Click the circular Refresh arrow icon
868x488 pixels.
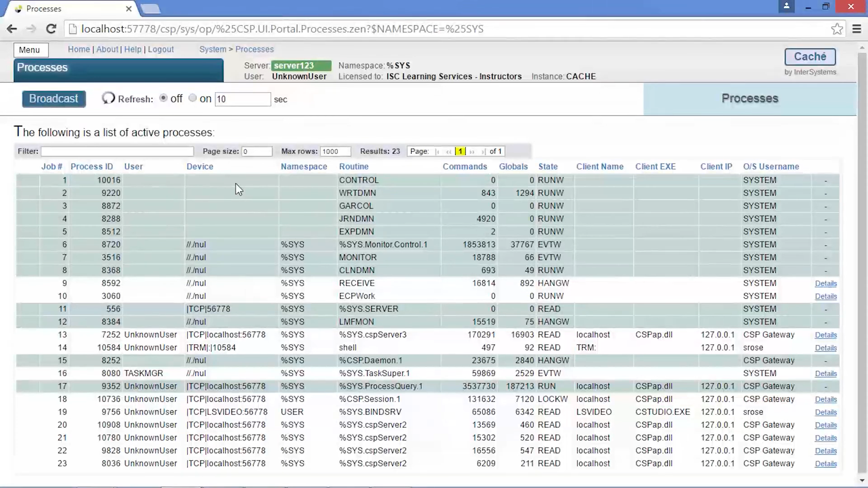coord(108,98)
